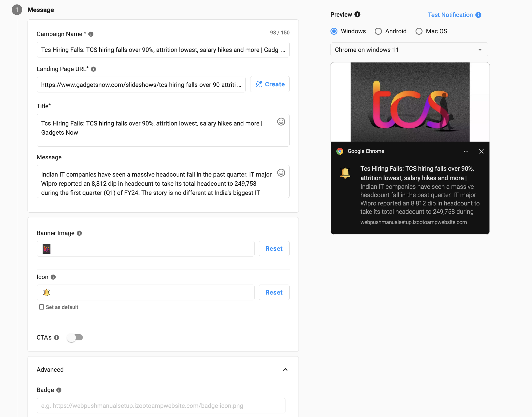This screenshot has height=417, width=532.
Task: Click into the Landing Page URL field
Action: [x=141, y=85]
